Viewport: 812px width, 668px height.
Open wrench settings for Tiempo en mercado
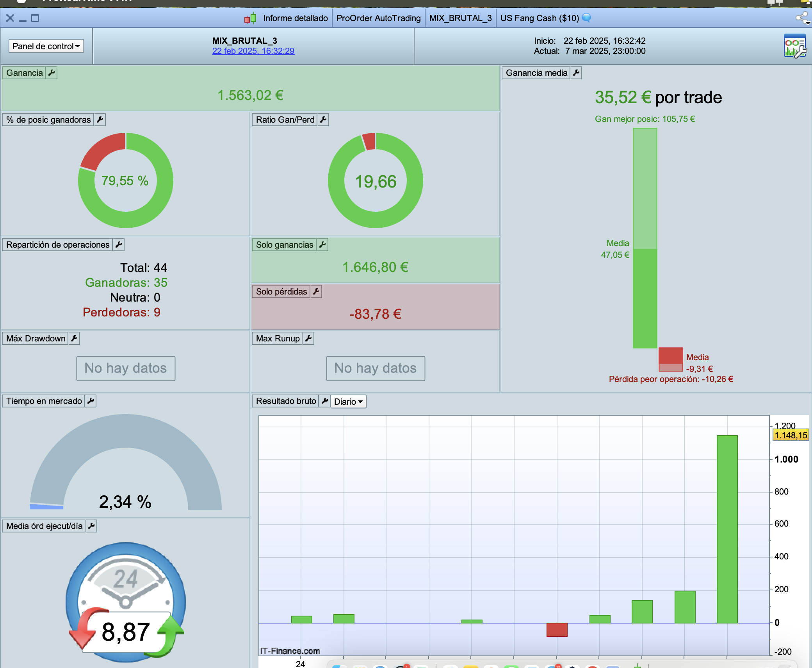coord(91,401)
